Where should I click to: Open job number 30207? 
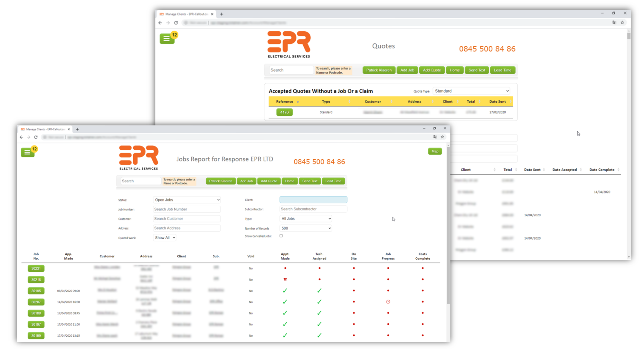click(x=36, y=302)
